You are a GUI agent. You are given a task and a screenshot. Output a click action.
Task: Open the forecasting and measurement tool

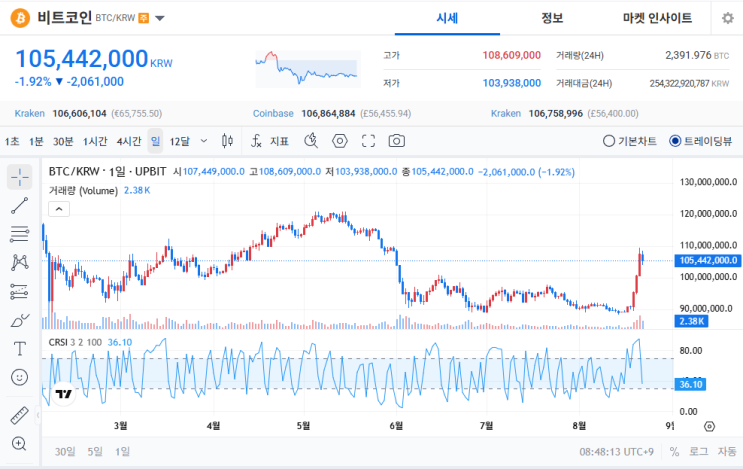(x=19, y=291)
